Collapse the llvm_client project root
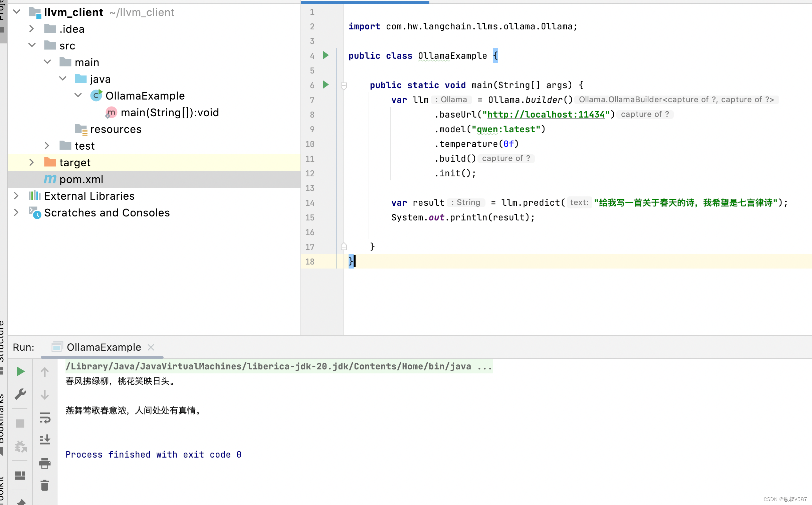 tap(17, 12)
